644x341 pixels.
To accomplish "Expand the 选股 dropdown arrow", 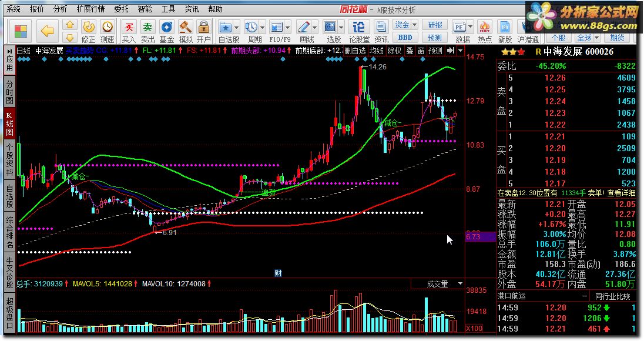I will [x=341, y=28].
